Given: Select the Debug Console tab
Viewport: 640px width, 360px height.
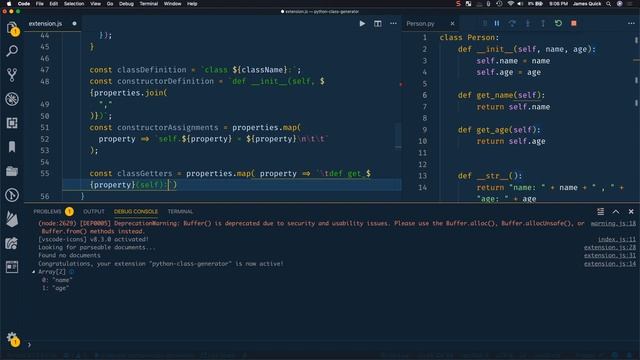Looking at the screenshot, I should coord(136,211).
